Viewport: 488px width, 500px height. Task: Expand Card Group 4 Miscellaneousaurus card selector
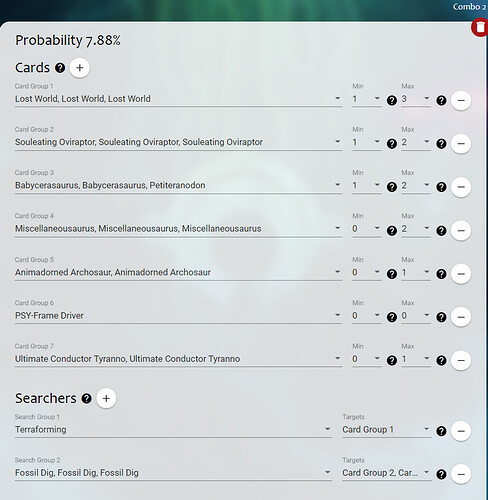click(178, 229)
